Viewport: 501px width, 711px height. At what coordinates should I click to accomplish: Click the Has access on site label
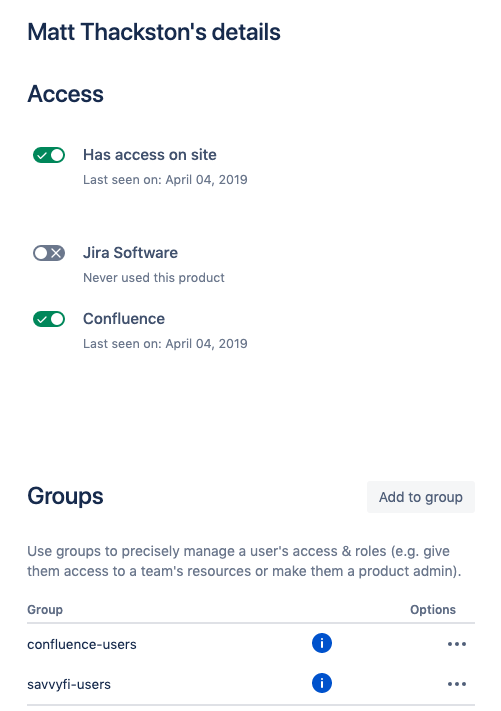click(x=150, y=155)
